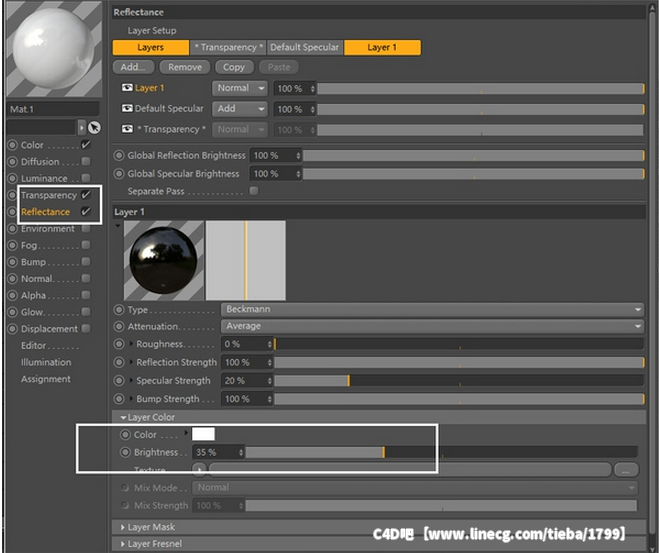
Task: Disable the Color channel checkbox
Action: point(86,145)
